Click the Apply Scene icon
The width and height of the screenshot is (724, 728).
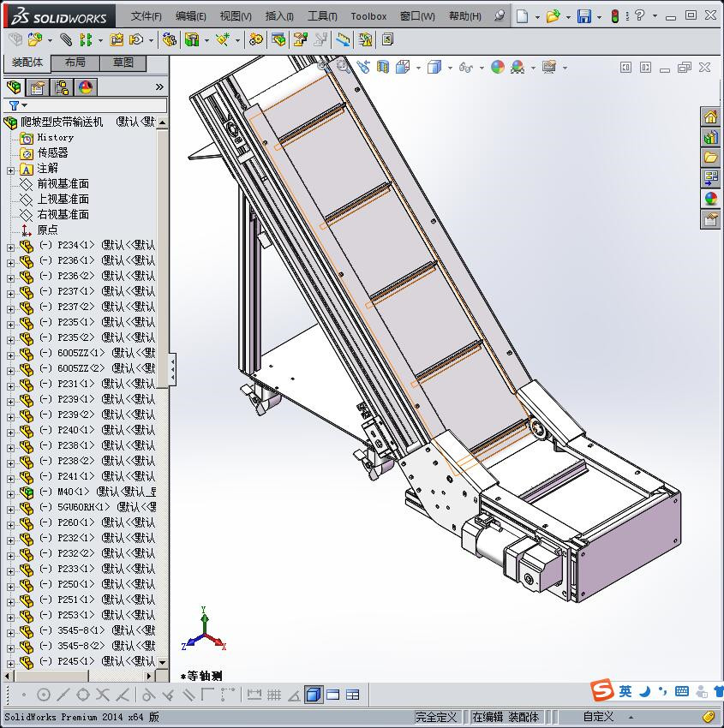(x=518, y=68)
